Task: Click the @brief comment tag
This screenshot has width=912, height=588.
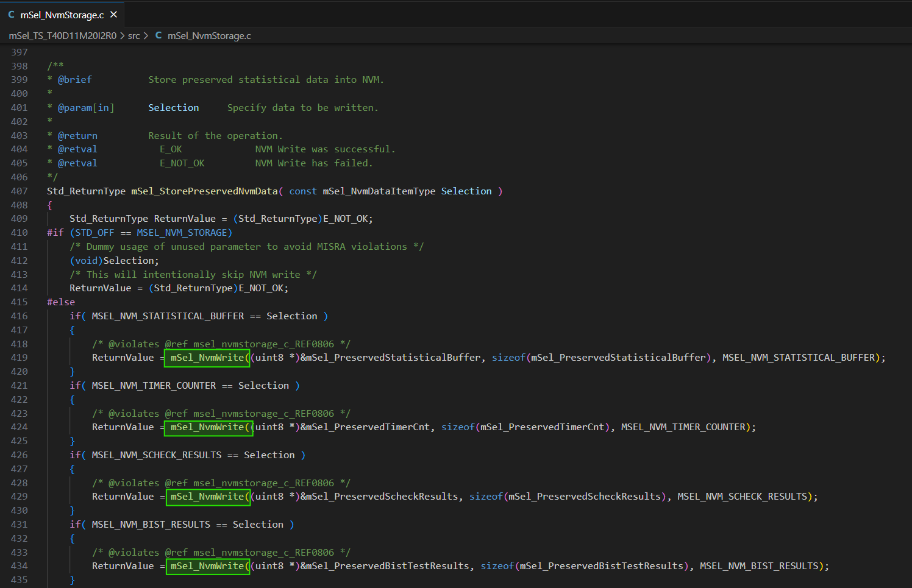Action: pos(75,80)
